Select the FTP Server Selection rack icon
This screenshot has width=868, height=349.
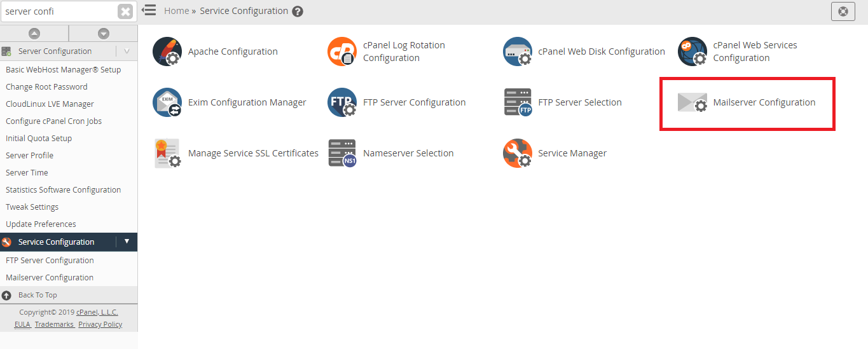click(x=518, y=102)
